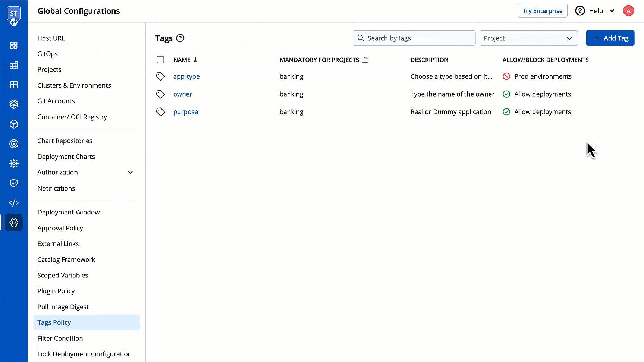Open the owner tag link
644x362 pixels.
[182, 94]
